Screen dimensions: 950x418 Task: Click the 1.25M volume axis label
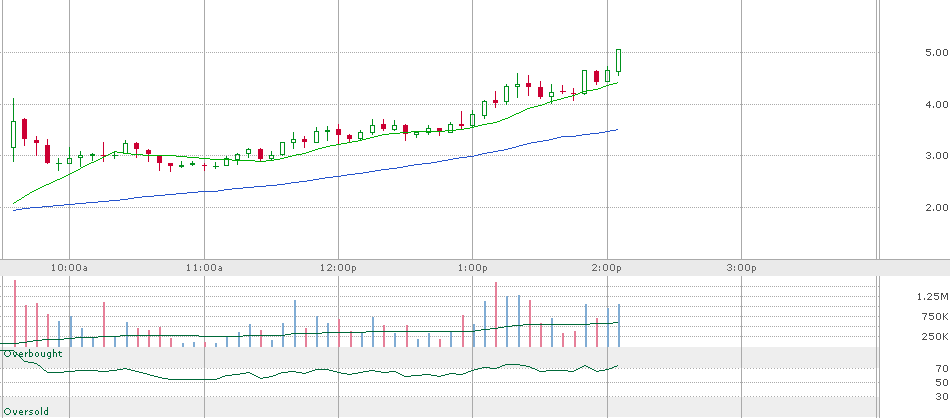pyautogui.click(x=932, y=296)
